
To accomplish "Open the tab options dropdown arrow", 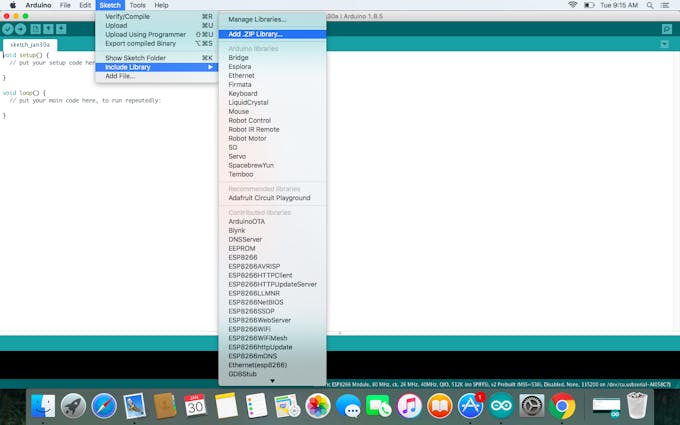I will [666, 45].
